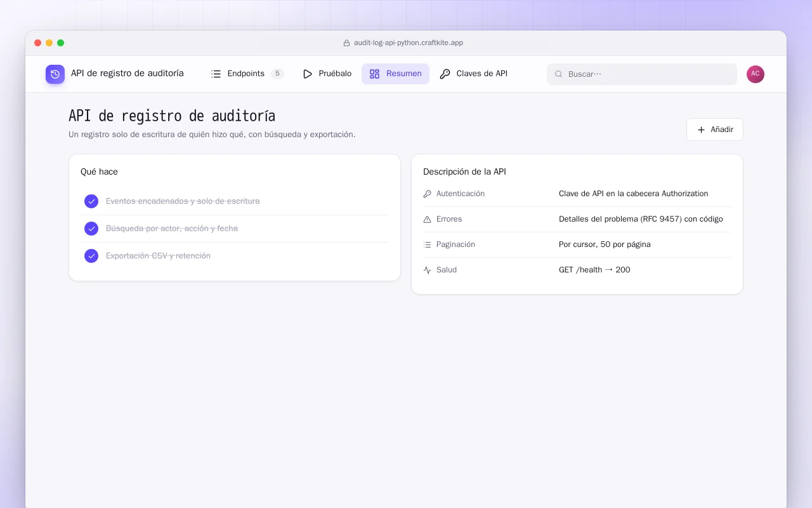Click the Salud activity pulse icon

[x=427, y=270]
